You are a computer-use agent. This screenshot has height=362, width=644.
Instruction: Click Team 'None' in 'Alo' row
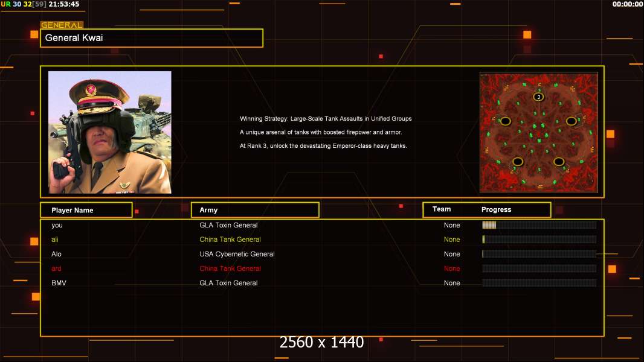click(x=452, y=254)
